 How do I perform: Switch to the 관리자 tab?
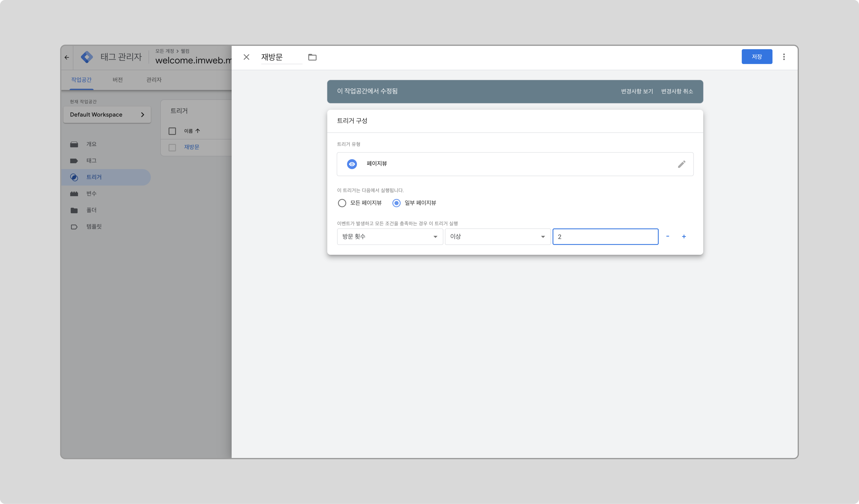pos(154,80)
